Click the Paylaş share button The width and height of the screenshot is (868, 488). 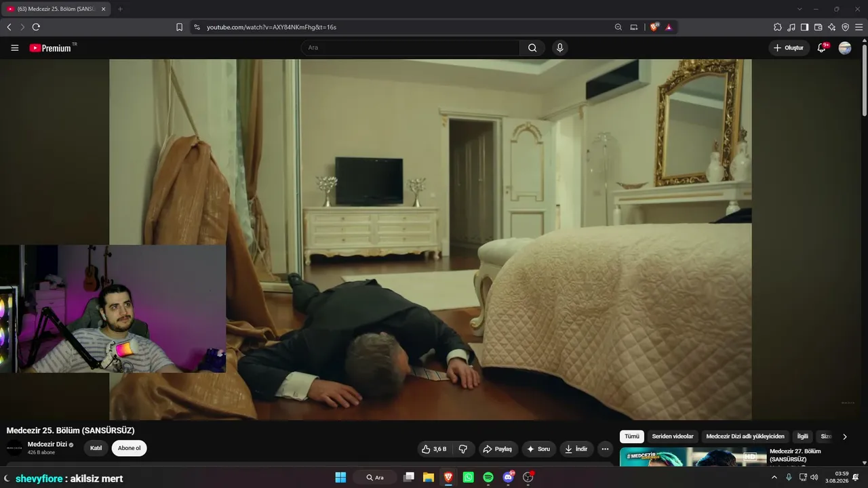497,449
